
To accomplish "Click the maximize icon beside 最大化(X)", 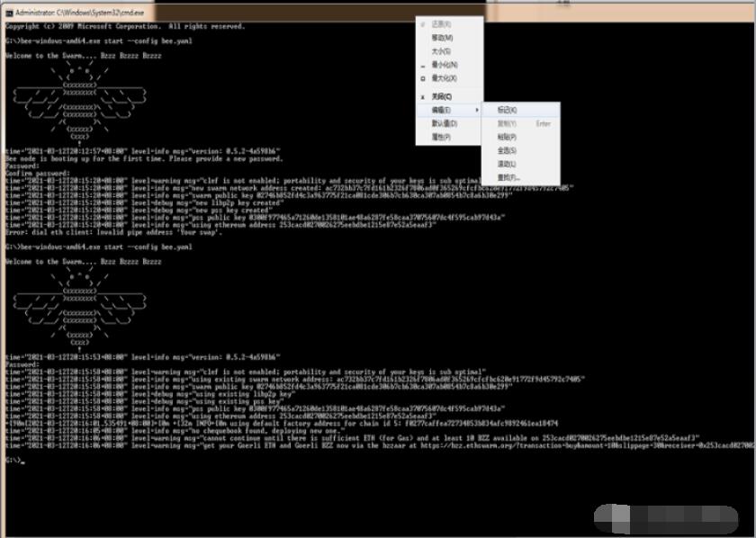I will pos(422,79).
